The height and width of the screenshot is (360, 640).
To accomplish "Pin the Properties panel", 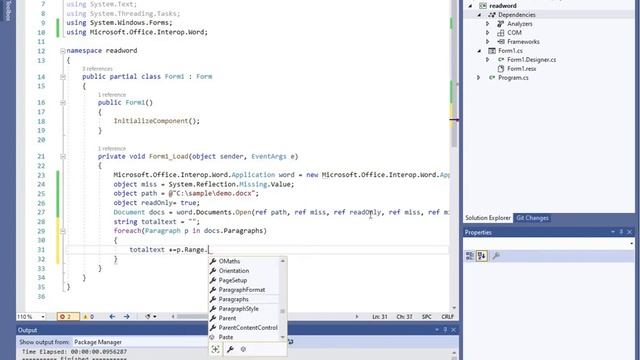I will 621,232.
